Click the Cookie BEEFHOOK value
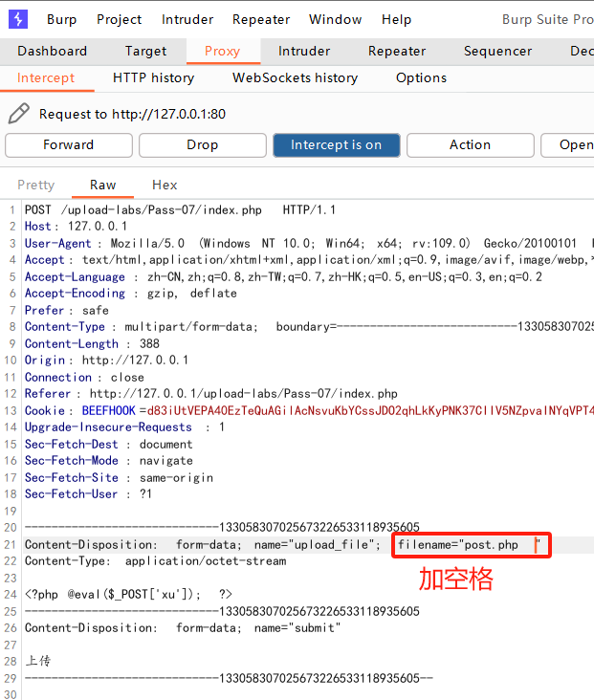The width and height of the screenshot is (594, 700). (x=370, y=410)
